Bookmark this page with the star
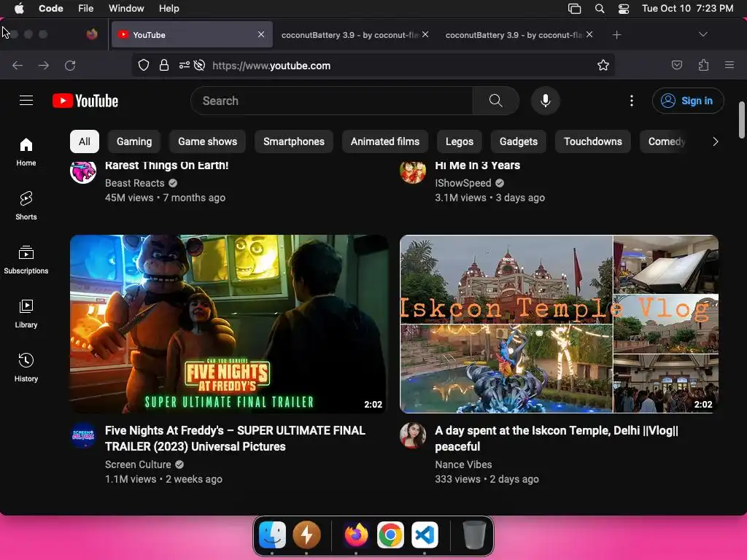This screenshot has width=747, height=560. tap(603, 65)
